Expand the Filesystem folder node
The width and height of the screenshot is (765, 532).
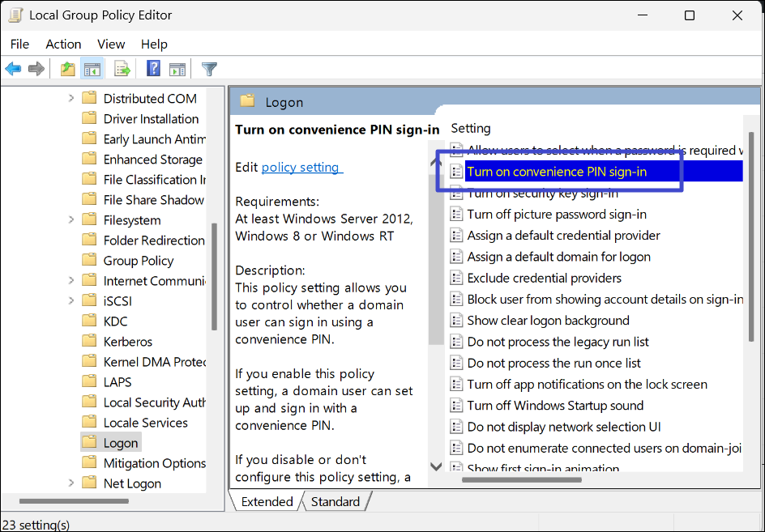pos(71,220)
